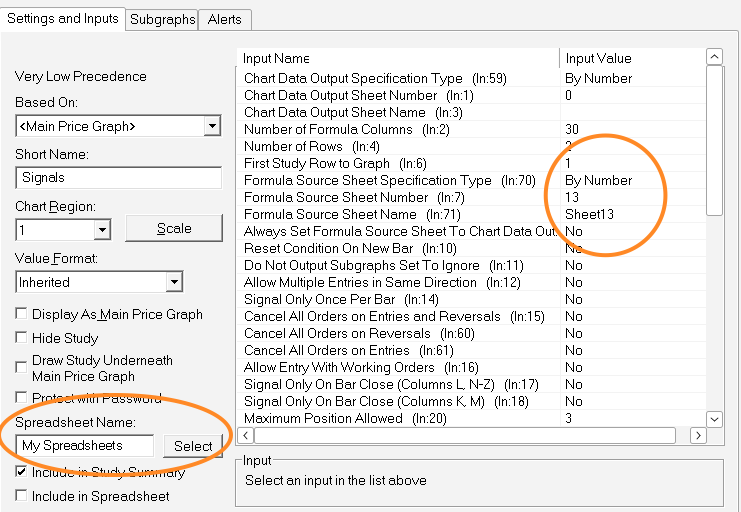Click the Scale button
Image resolution: width=741 pixels, height=512 pixels.
coord(174,228)
